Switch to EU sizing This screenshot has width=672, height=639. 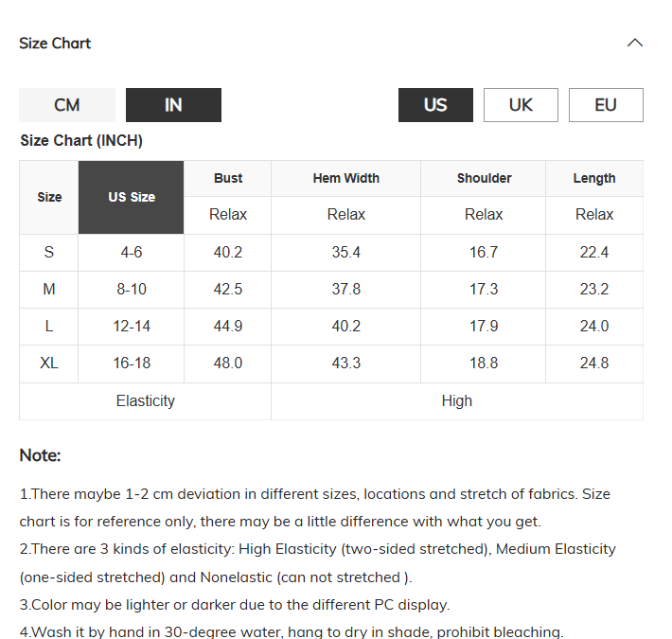(x=606, y=105)
